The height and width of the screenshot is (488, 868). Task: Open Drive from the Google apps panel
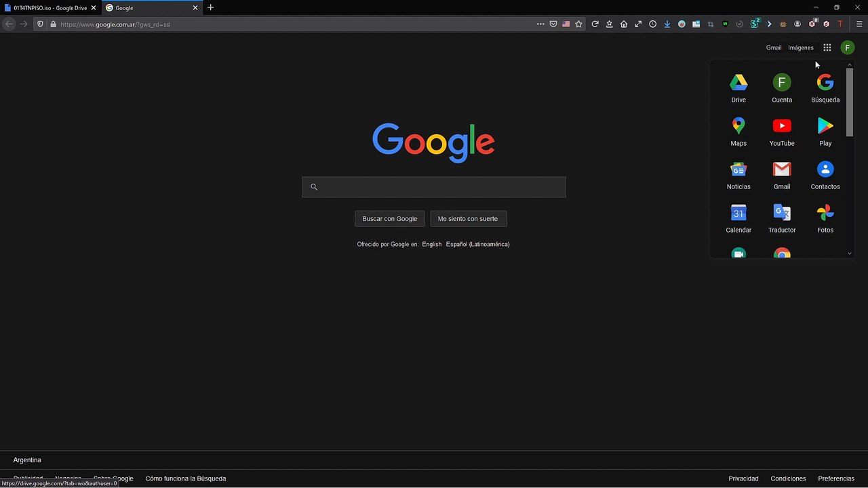pyautogui.click(x=738, y=89)
